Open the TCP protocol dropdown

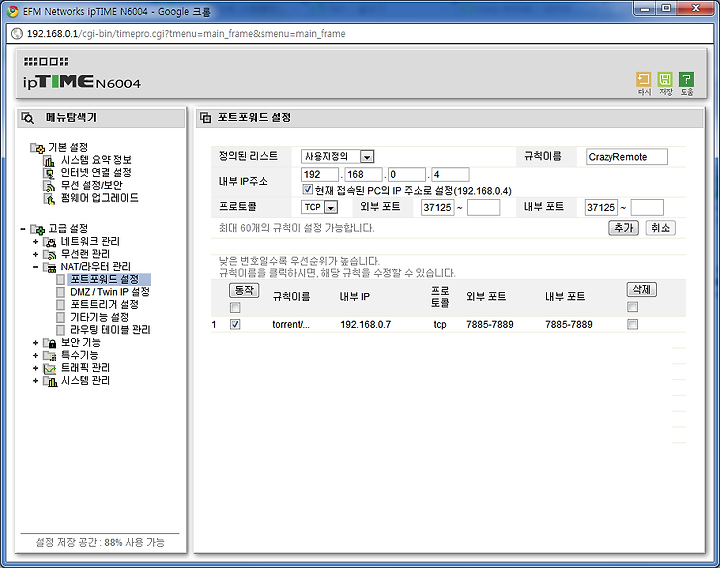click(320, 207)
